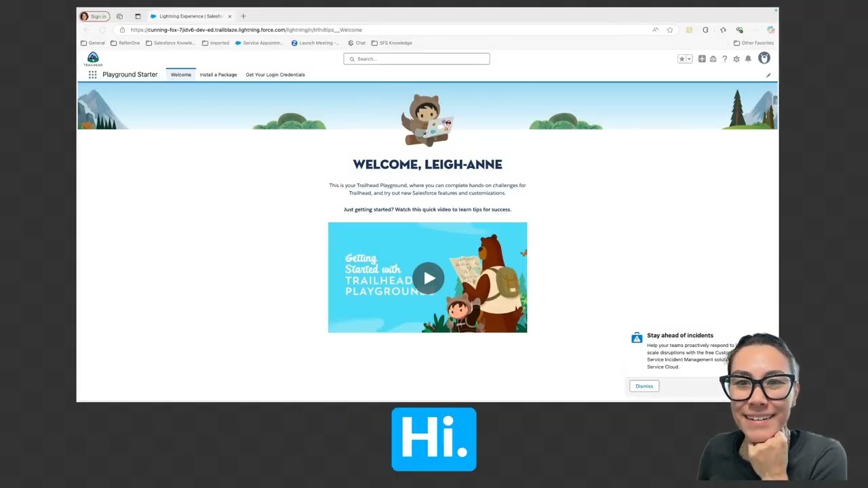Bookmark the page via the address bar star
The image size is (868, 488).
(x=669, y=30)
